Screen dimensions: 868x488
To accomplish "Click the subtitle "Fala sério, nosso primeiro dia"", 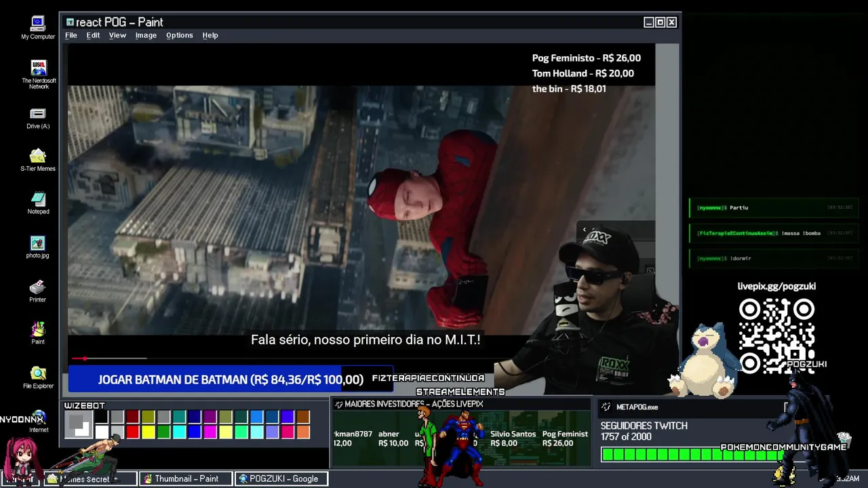I will [338, 340].
